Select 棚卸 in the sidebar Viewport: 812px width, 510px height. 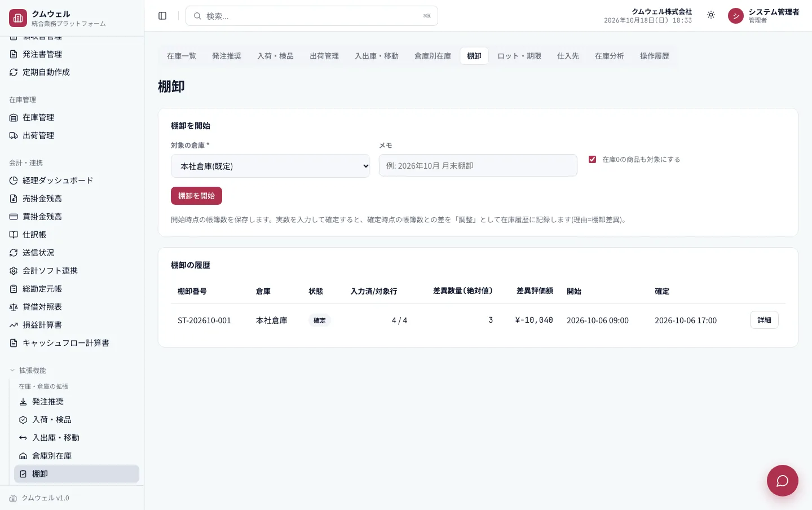point(77,474)
